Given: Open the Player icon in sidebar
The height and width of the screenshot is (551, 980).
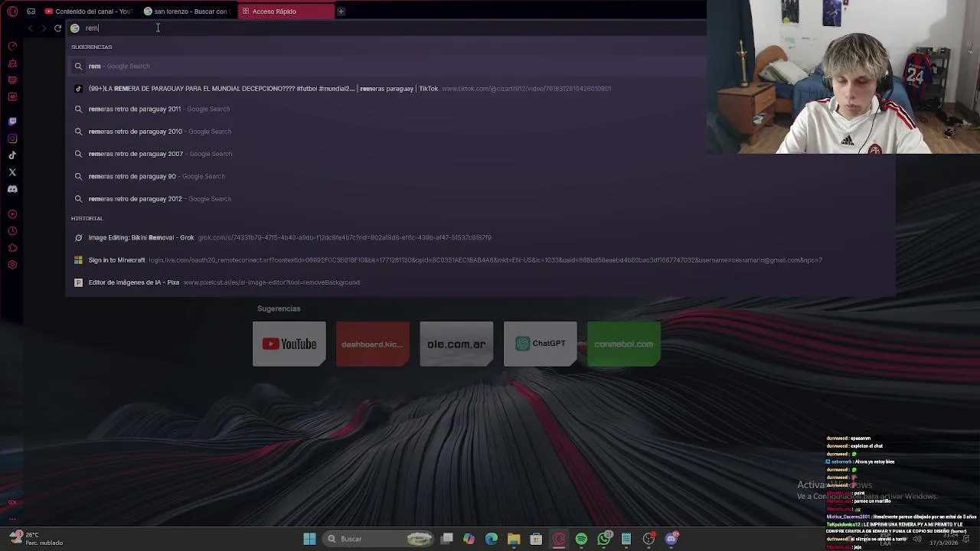Looking at the screenshot, I should coord(12,214).
